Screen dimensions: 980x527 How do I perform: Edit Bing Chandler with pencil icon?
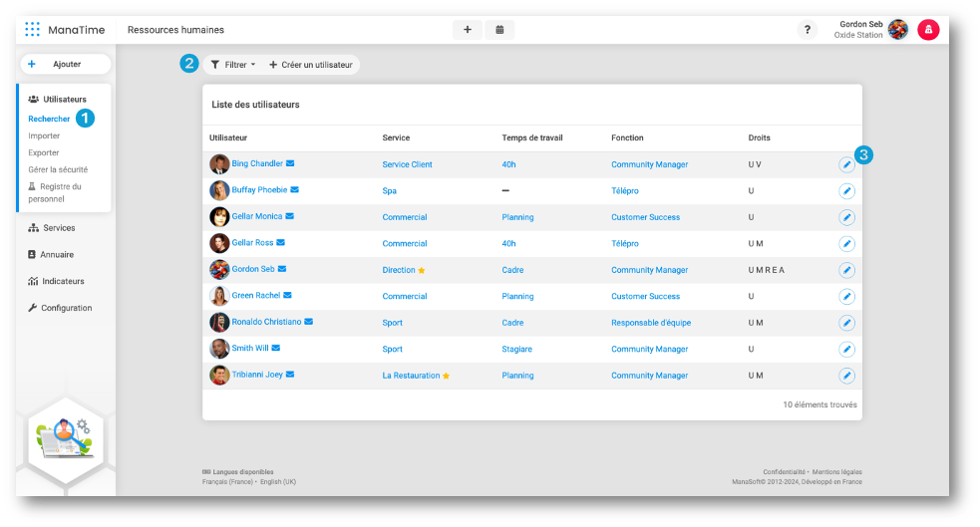846,164
